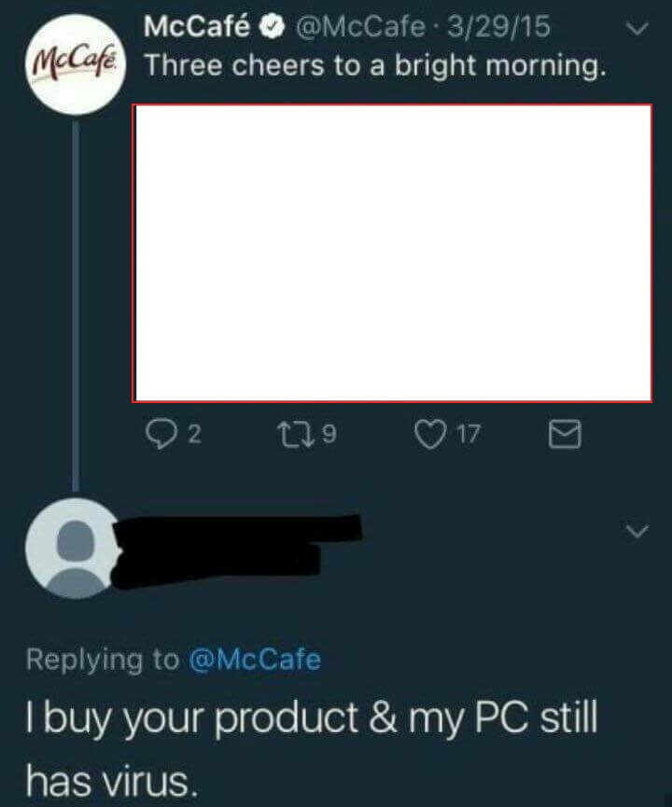Open the attached image in McCafé's tweet

[x=392, y=253]
